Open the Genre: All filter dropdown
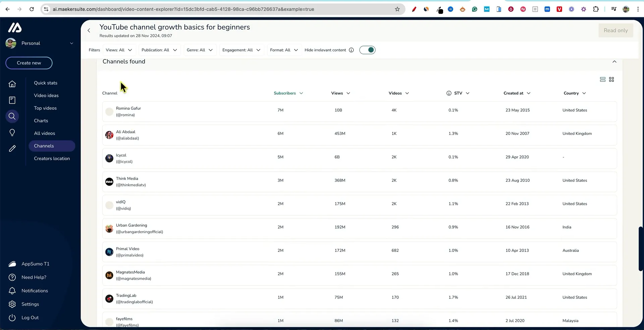The image size is (644, 330). pos(200,50)
